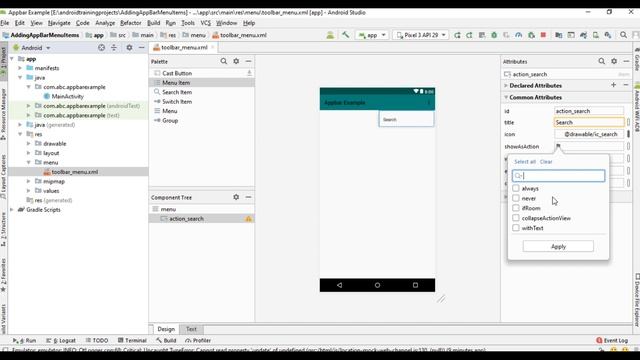Viewport: 640px width, 360px height.
Task: Collapse the res folder
Action: click(x=20, y=134)
